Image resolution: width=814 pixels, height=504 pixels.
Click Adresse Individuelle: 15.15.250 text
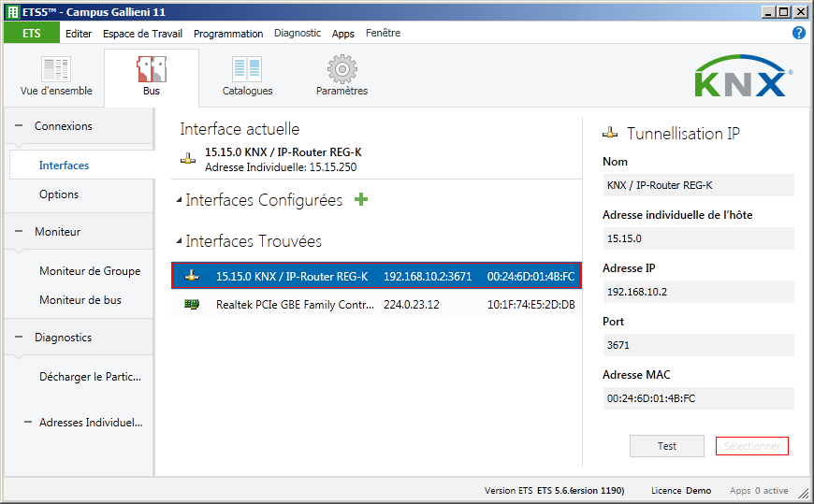click(x=281, y=167)
